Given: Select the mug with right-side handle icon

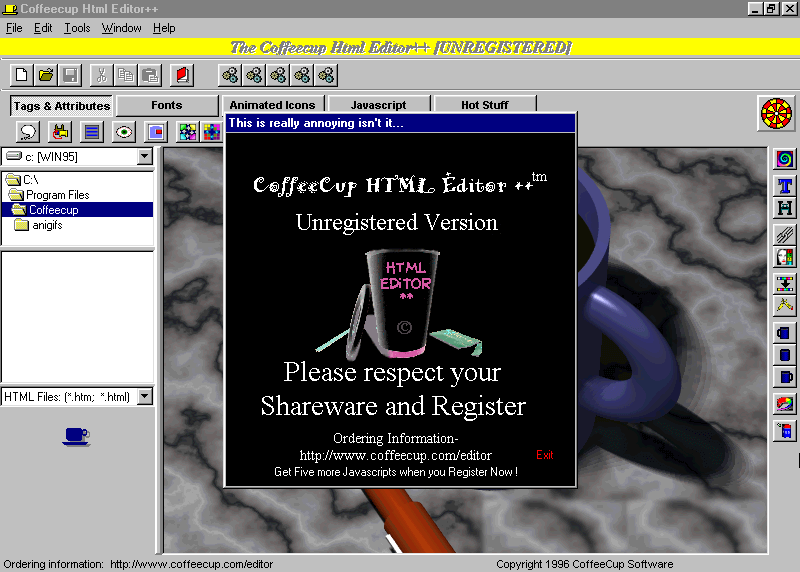Looking at the screenshot, I should 785,377.
